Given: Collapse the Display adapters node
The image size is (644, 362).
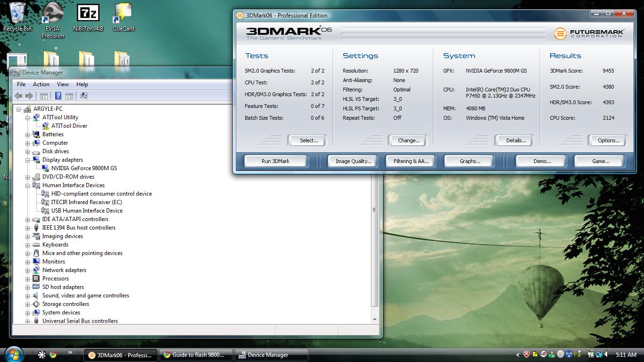Looking at the screenshot, I should tap(28, 160).
